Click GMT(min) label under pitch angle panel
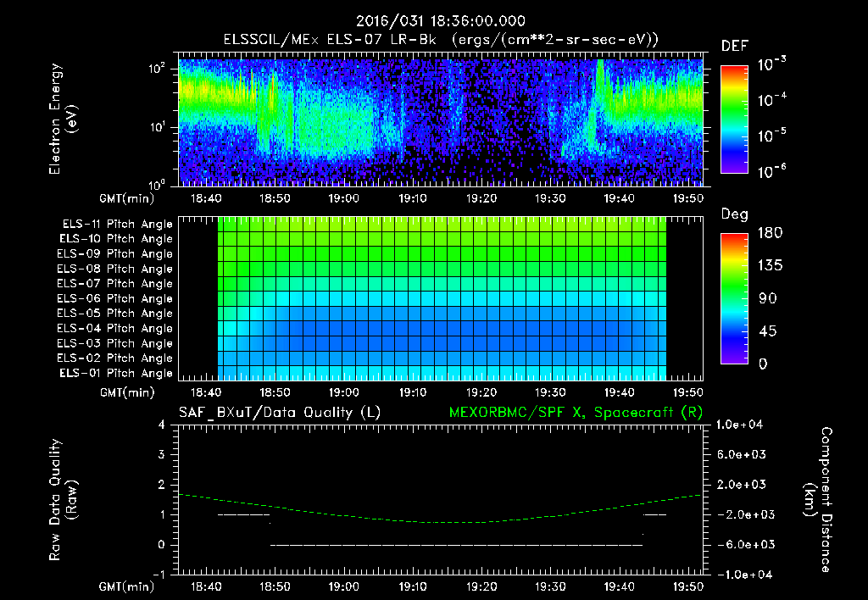Screen dimensions: 868x600 127,392
